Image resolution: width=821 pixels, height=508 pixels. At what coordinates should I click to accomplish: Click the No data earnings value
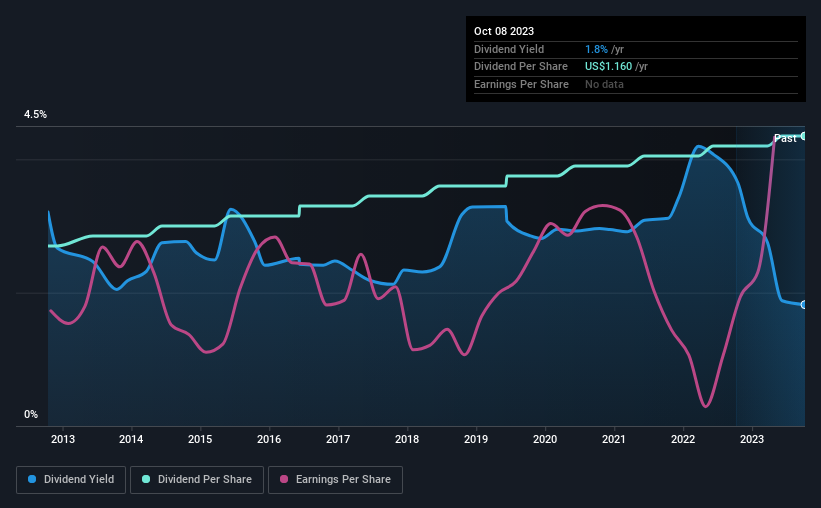coord(604,84)
